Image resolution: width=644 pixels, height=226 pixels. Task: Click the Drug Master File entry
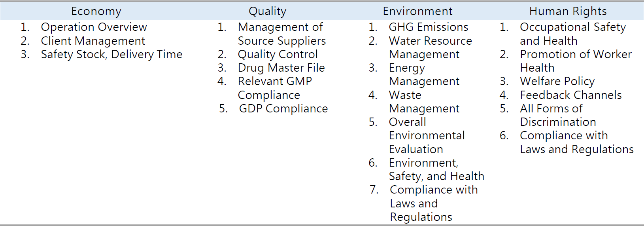(281, 68)
